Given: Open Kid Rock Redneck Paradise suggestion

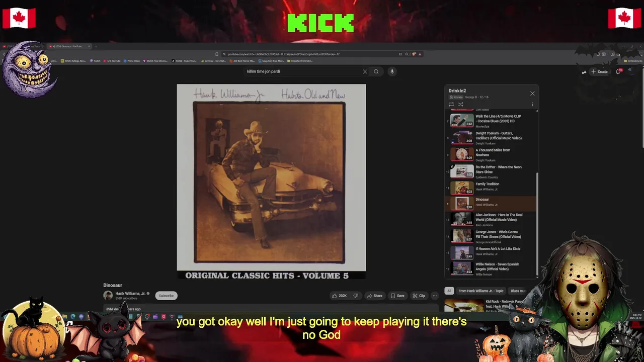Looking at the screenshot, I should [x=483, y=305].
